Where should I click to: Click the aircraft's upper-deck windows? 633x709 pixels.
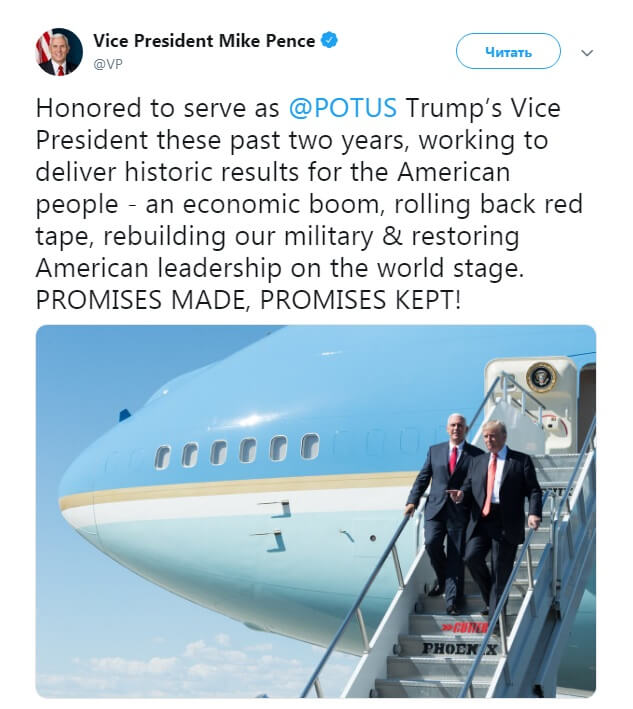point(237,451)
